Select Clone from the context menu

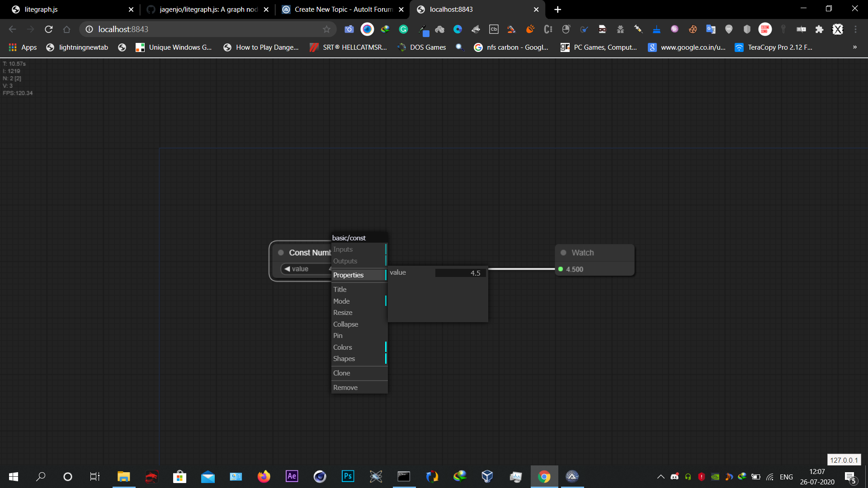point(342,373)
